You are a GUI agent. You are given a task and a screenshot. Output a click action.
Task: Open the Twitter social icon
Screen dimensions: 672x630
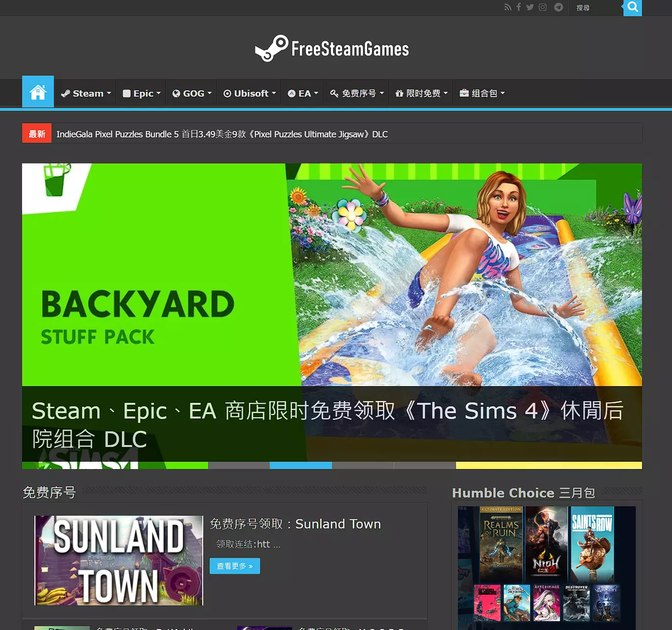click(530, 7)
